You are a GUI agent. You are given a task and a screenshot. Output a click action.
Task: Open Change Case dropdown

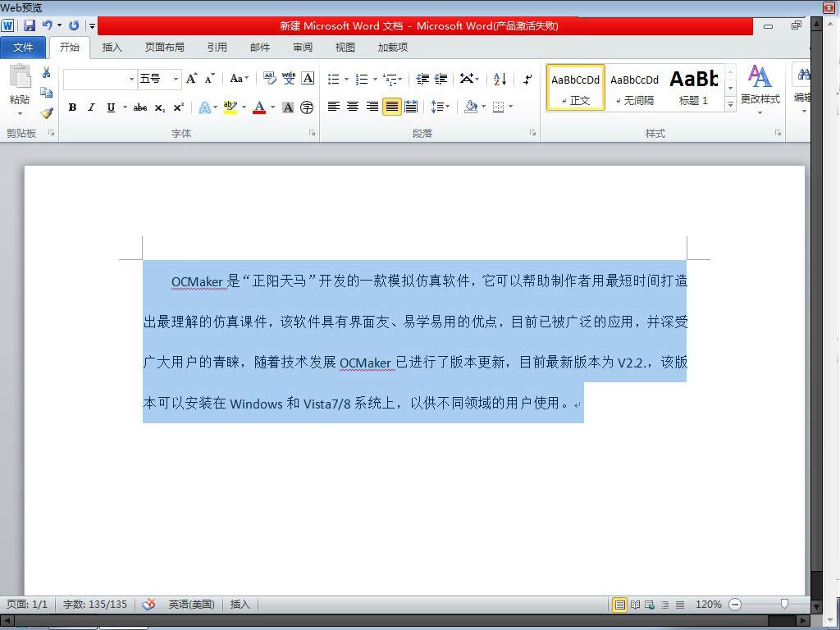click(x=239, y=79)
